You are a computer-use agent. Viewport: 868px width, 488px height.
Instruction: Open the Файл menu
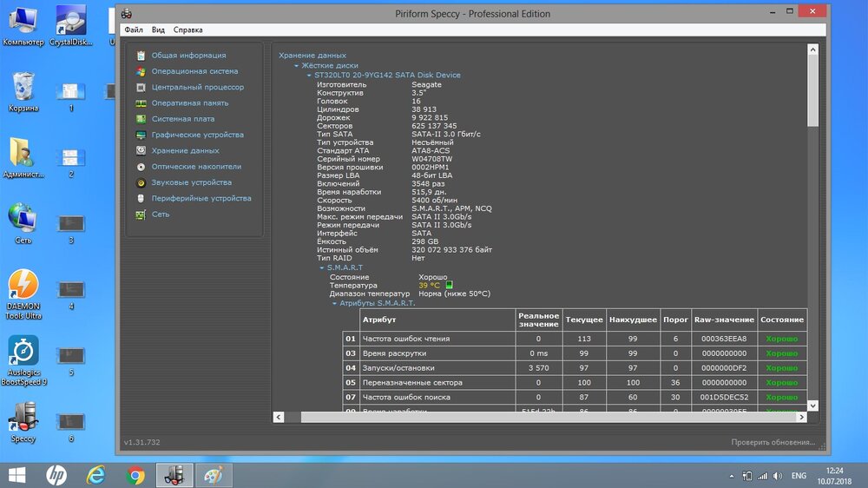click(x=133, y=30)
